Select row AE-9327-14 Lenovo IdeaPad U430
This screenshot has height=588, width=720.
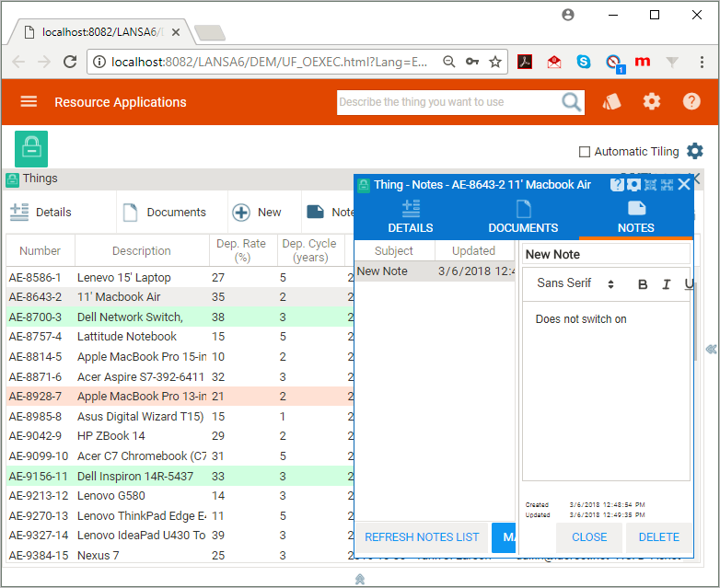tap(180, 536)
